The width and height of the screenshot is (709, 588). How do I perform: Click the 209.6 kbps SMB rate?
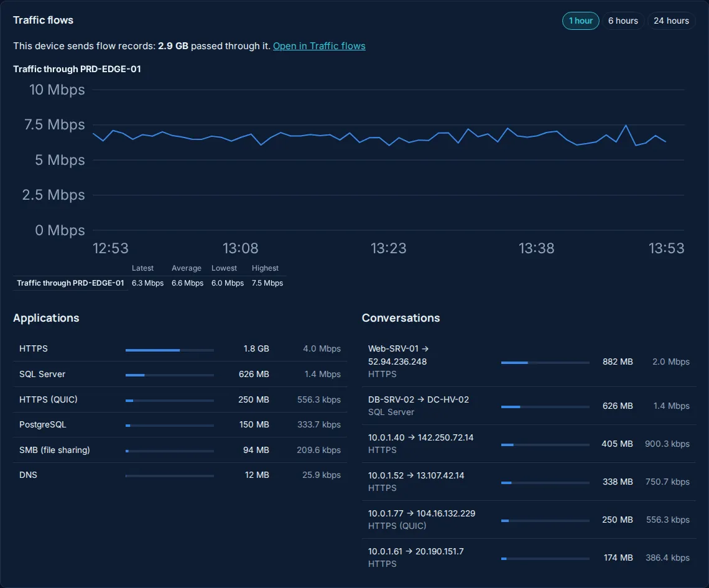tap(318, 450)
